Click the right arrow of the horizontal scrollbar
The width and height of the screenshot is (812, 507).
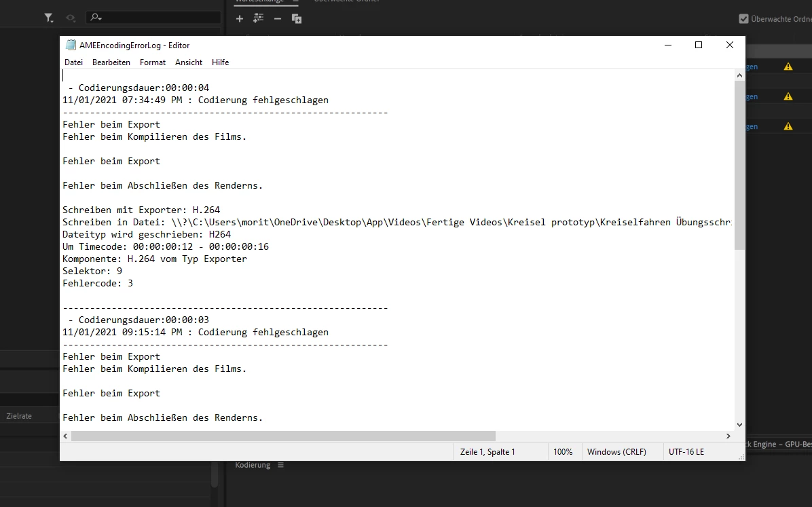[728, 436]
